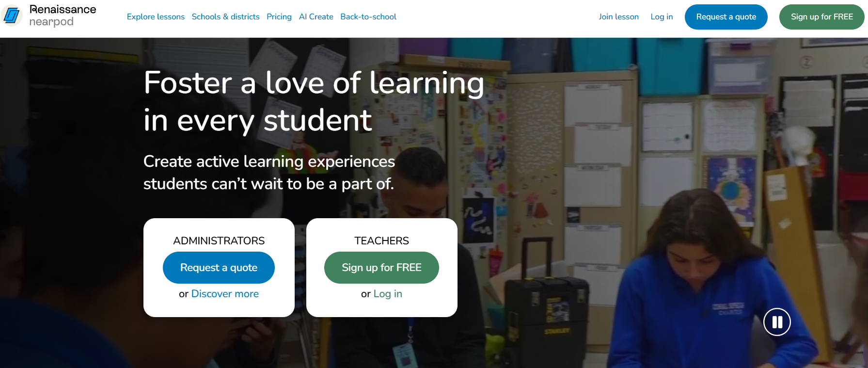
Task: Click the header Request a quote button
Action: [x=726, y=17]
